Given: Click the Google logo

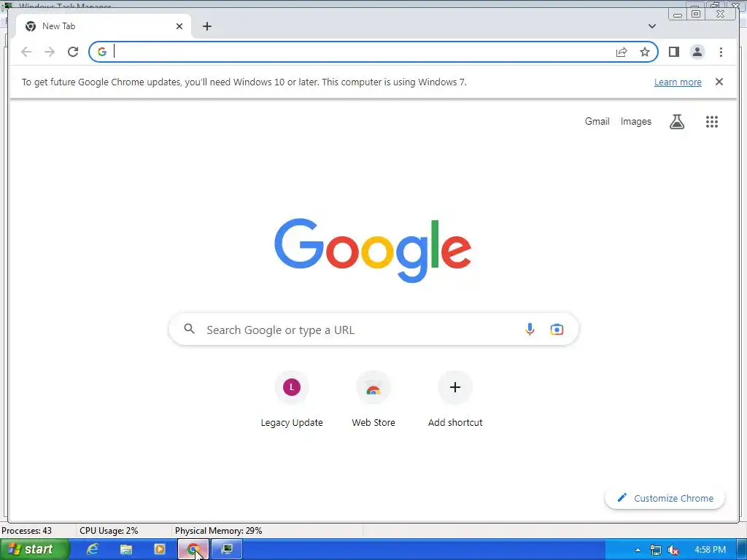Looking at the screenshot, I should tap(373, 249).
